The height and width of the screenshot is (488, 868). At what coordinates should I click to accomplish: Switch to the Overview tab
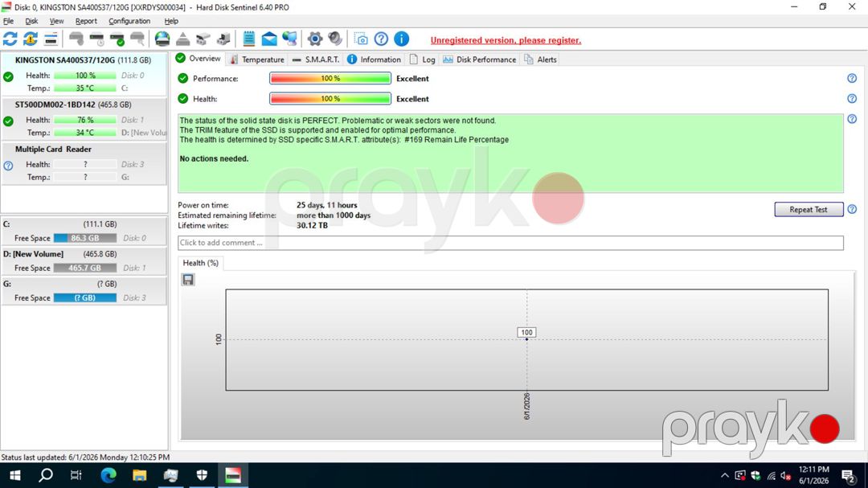coord(199,59)
